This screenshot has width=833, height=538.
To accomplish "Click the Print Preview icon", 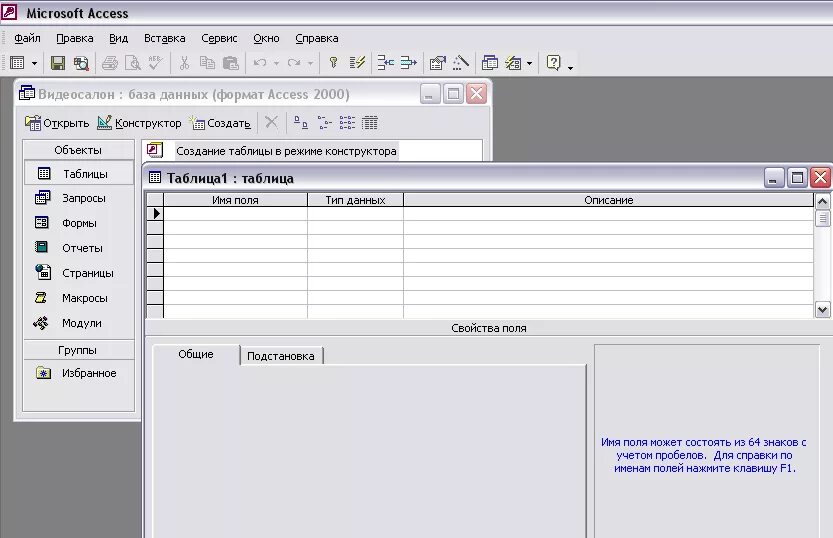I will coord(132,63).
